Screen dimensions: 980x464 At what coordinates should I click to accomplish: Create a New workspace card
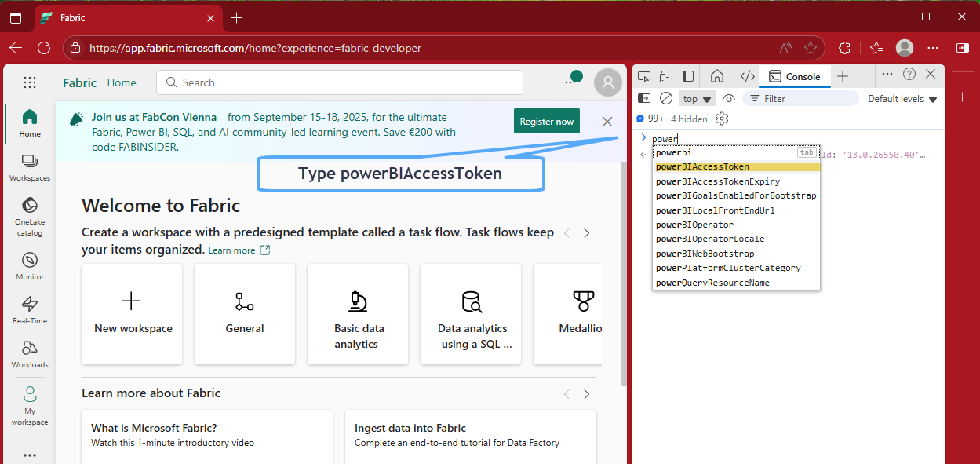pos(132,314)
